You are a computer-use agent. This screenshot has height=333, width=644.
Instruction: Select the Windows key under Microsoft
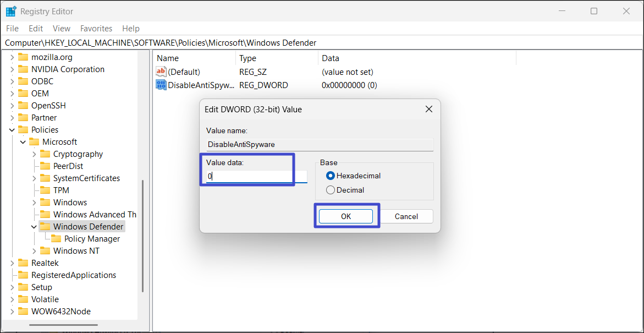(70, 202)
